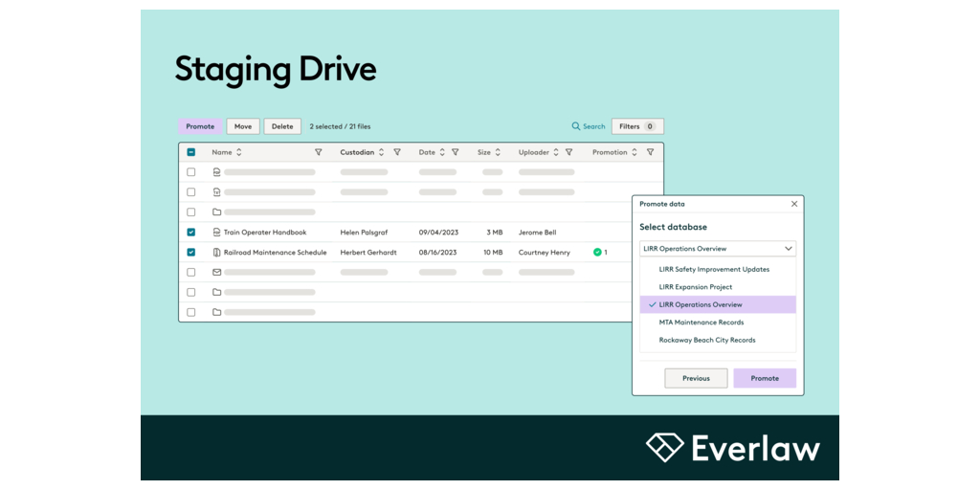
Task: Sort by Custodian column arrows
Action: pos(381,152)
